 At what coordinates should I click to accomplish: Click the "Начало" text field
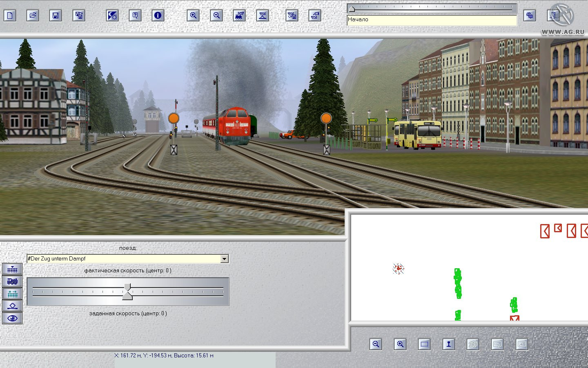432,20
